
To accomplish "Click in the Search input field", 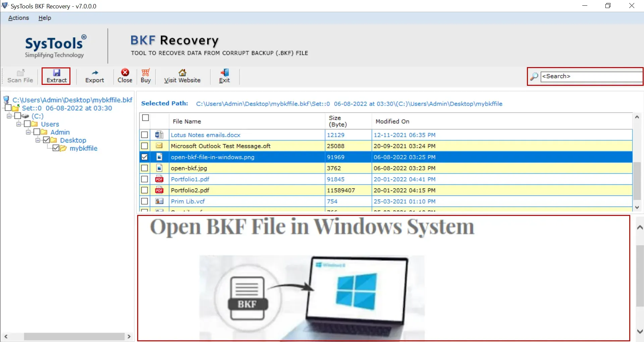I will [x=591, y=76].
